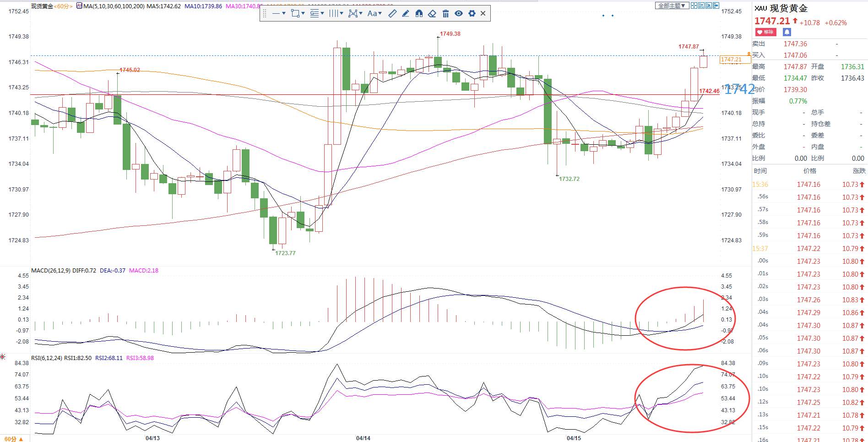
Task: Click the 卖出 price 1747.36
Action: pyautogui.click(x=795, y=44)
